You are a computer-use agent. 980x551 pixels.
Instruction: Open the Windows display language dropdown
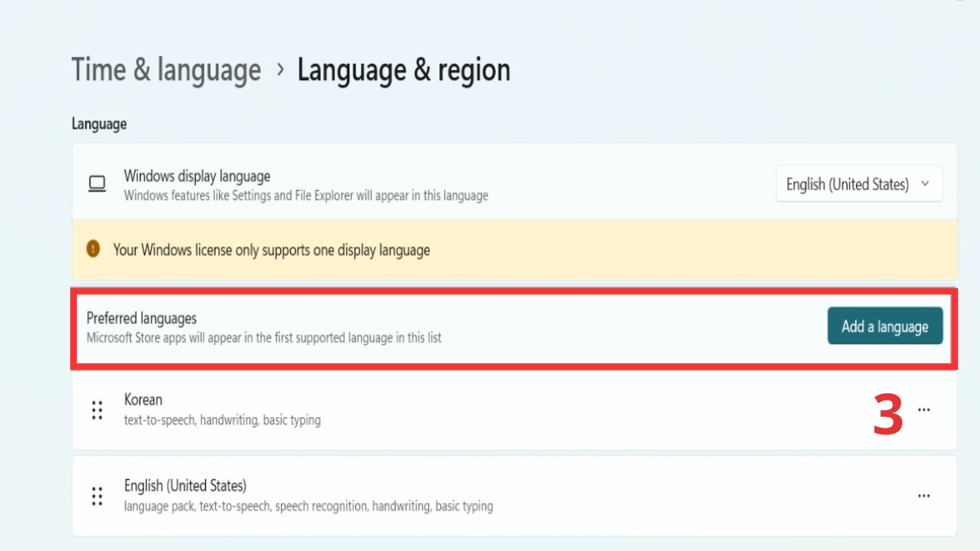click(x=858, y=184)
